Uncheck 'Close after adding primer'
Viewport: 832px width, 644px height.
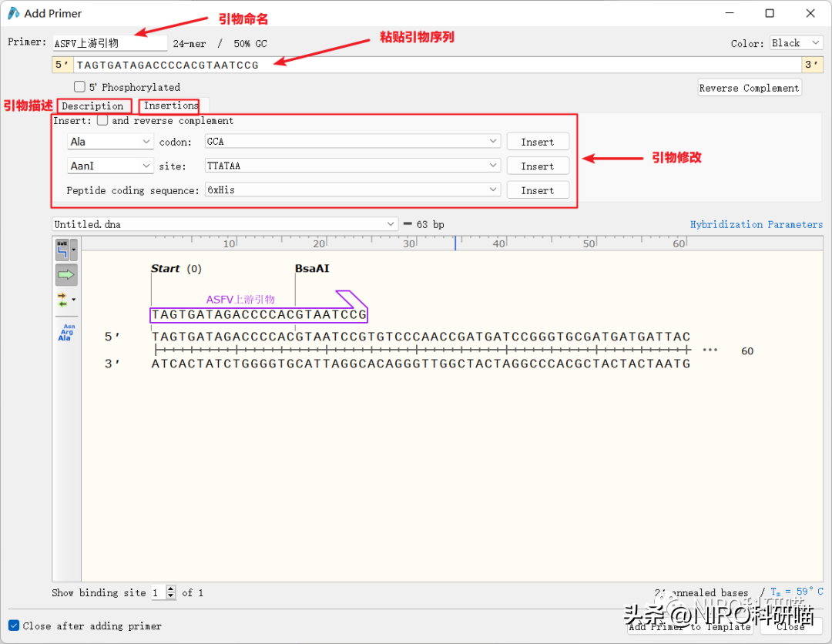14,626
